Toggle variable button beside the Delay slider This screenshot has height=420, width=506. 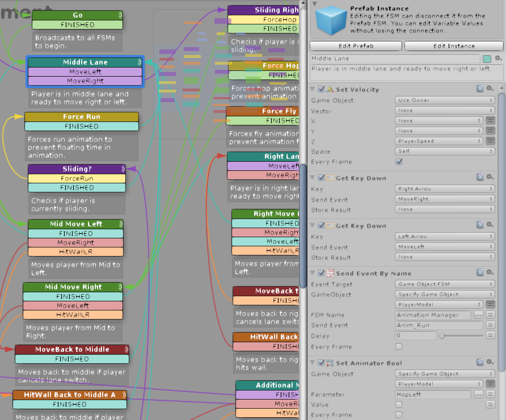click(x=490, y=336)
